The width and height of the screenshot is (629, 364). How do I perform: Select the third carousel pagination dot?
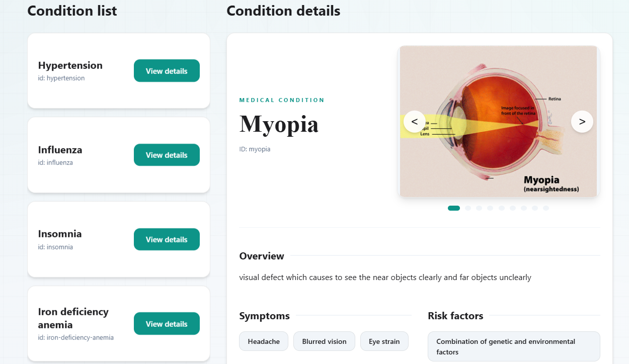pos(479,208)
